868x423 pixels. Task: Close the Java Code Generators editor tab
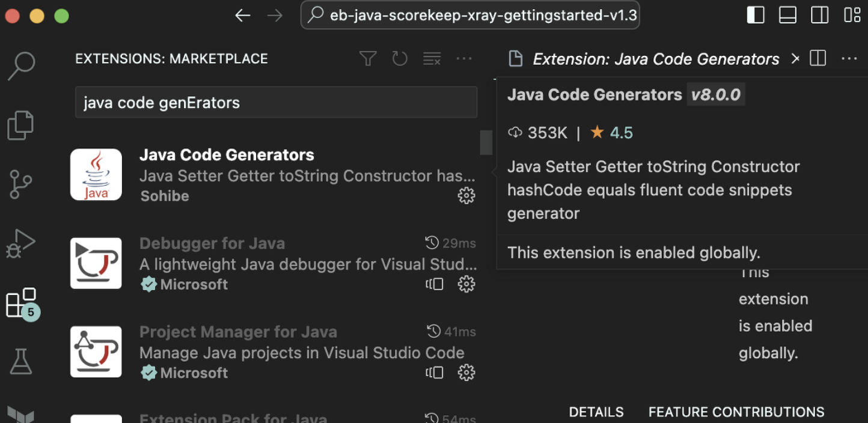(x=795, y=58)
